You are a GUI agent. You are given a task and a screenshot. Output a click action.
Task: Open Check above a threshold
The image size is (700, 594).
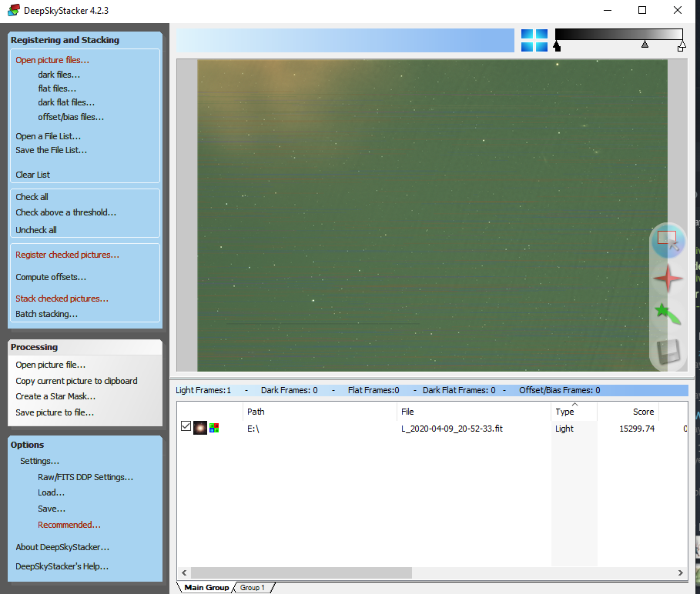[x=66, y=212]
